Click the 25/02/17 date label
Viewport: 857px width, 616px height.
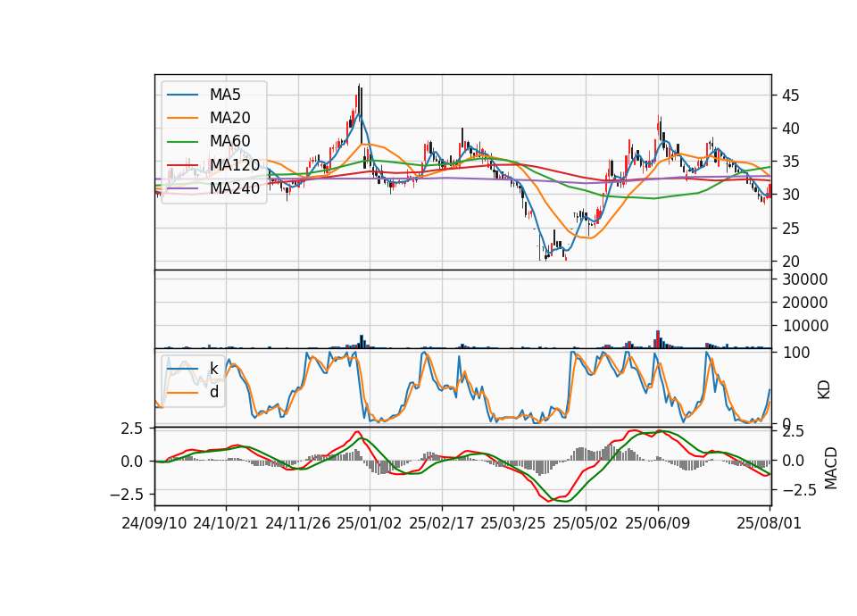click(x=442, y=523)
